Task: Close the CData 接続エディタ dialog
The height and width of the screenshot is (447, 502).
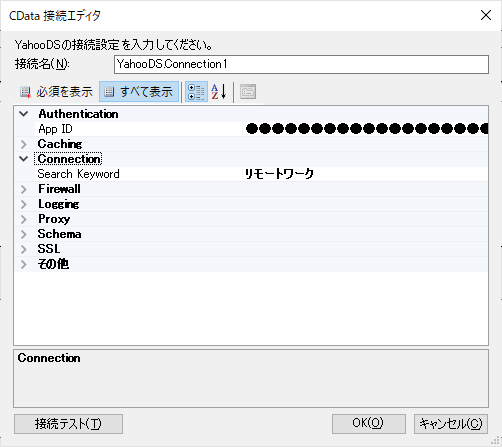Action: 486,15
